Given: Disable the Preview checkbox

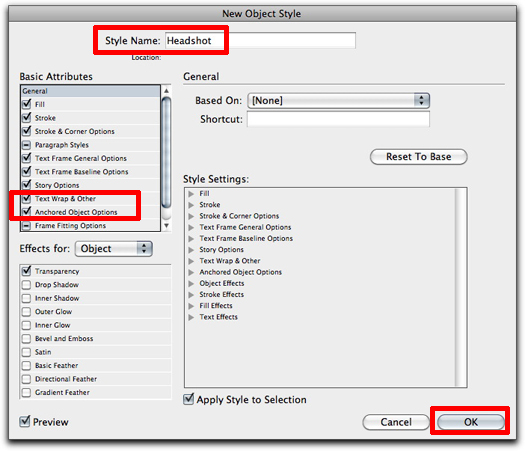Looking at the screenshot, I should pos(25,421).
